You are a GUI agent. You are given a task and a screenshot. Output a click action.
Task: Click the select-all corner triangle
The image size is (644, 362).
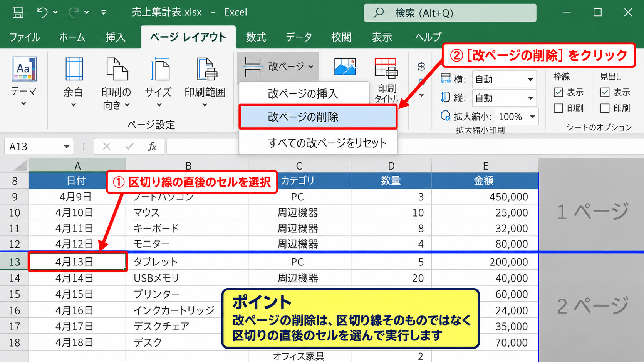[x=20, y=165]
